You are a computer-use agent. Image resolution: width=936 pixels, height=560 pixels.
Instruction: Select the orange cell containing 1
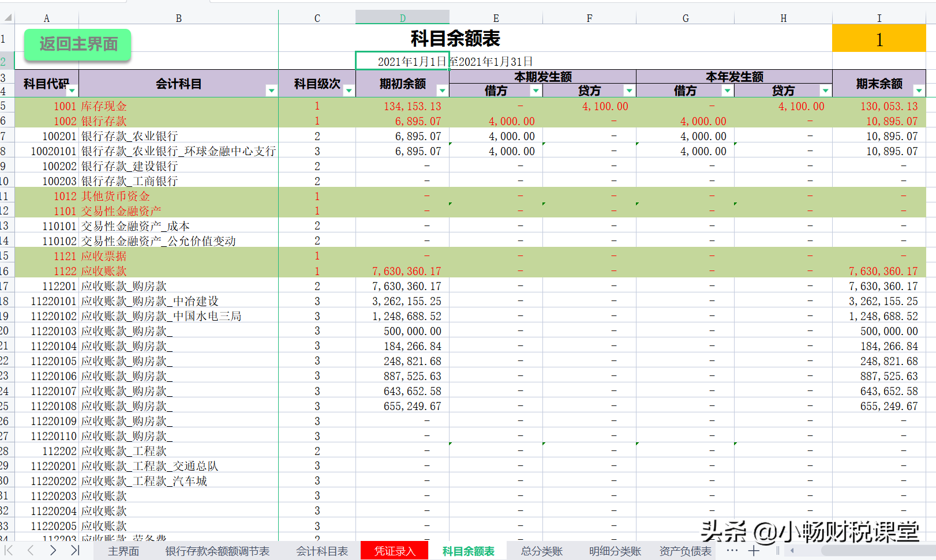[x=878, y=39]
